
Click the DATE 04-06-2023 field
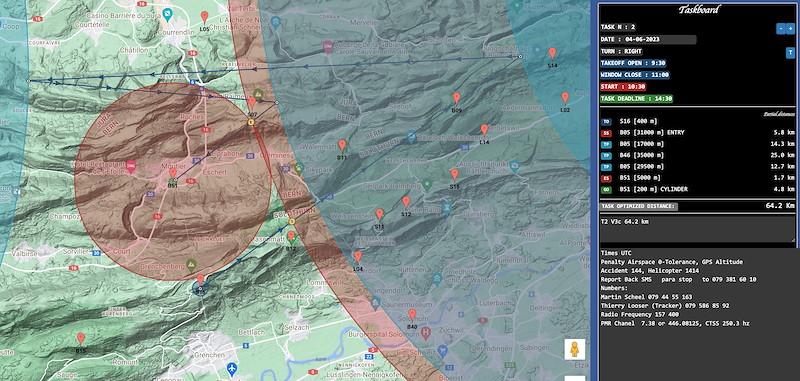tap(648, 39)
